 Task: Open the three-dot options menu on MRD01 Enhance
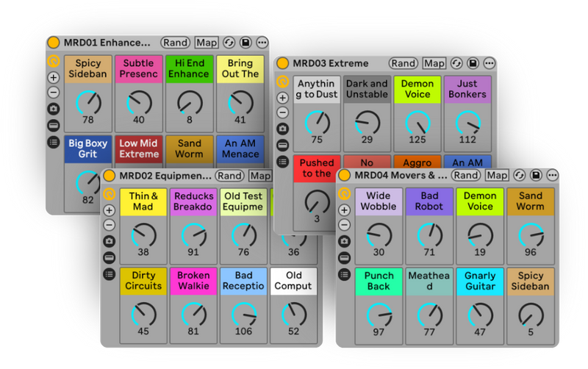(x=261, y=43)
